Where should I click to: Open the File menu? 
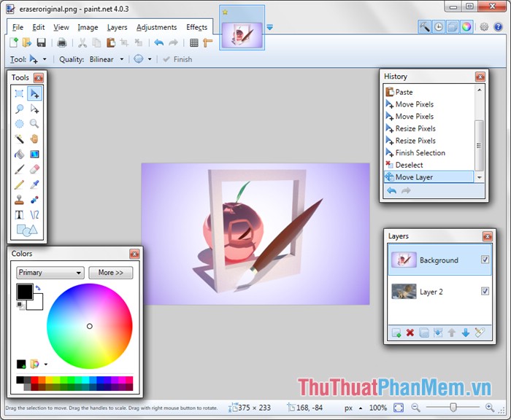(18, 28)
